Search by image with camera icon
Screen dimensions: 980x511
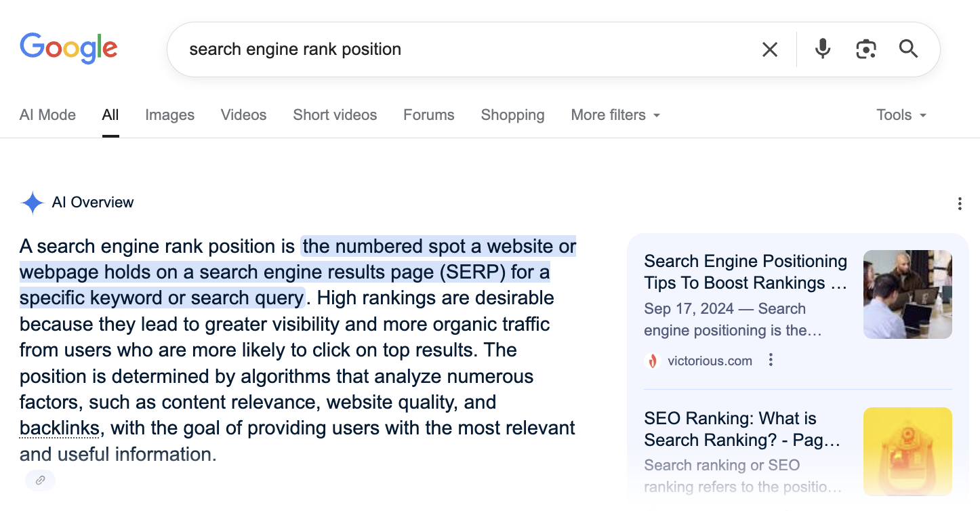pos(866,49)
